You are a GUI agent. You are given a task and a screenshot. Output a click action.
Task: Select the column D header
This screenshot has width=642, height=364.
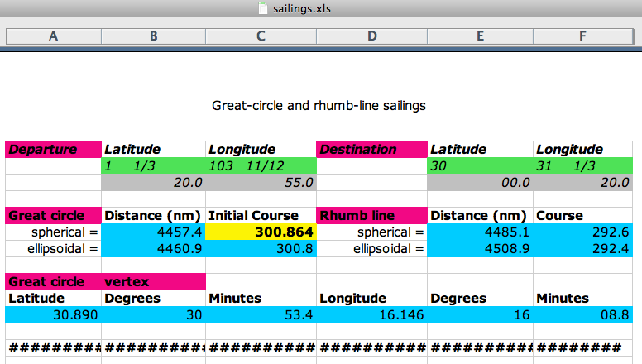click(371, 36)
